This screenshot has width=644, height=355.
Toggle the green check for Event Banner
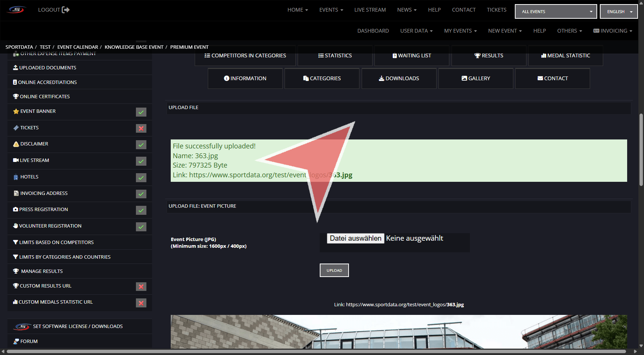[x=141, y=112]
